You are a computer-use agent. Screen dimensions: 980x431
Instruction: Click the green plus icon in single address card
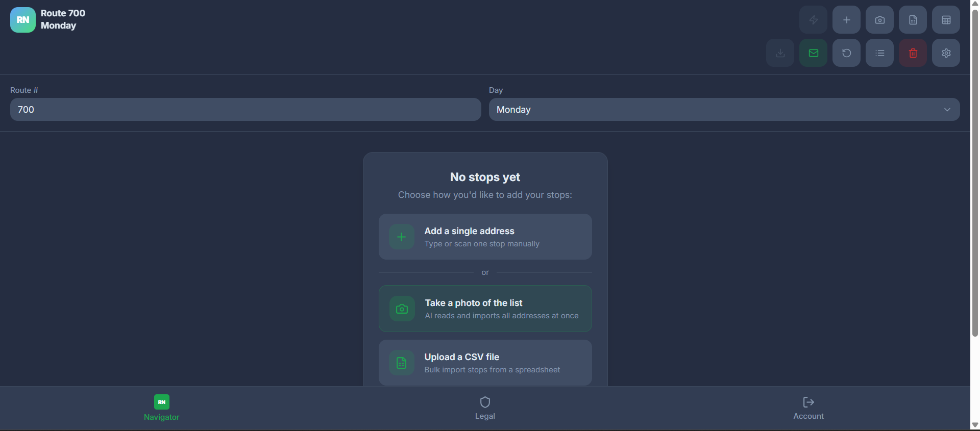point(402,237)
